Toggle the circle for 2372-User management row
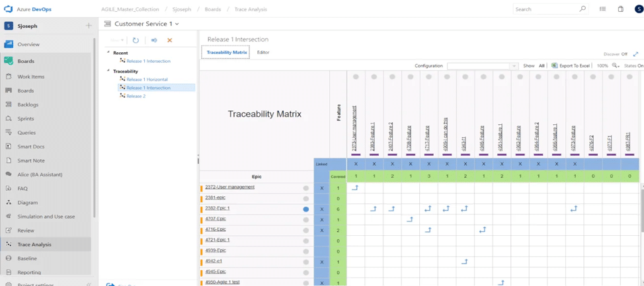This screenshot has height=286, width=644. 305,188
